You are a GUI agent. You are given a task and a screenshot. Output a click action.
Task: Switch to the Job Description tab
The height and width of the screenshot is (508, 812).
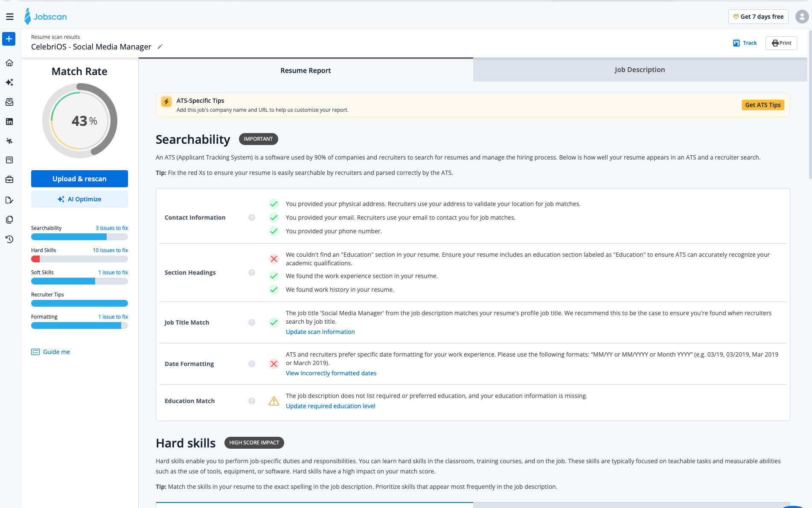(x=640, y=70)
